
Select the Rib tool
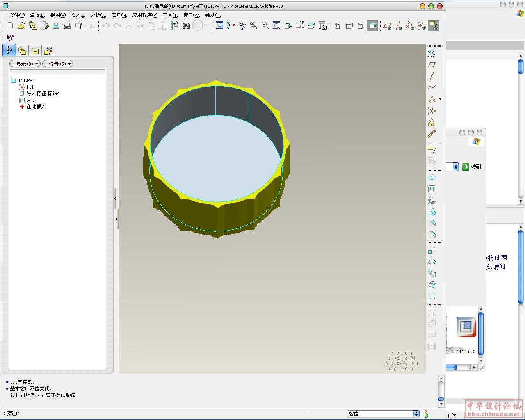click(431, 200)
